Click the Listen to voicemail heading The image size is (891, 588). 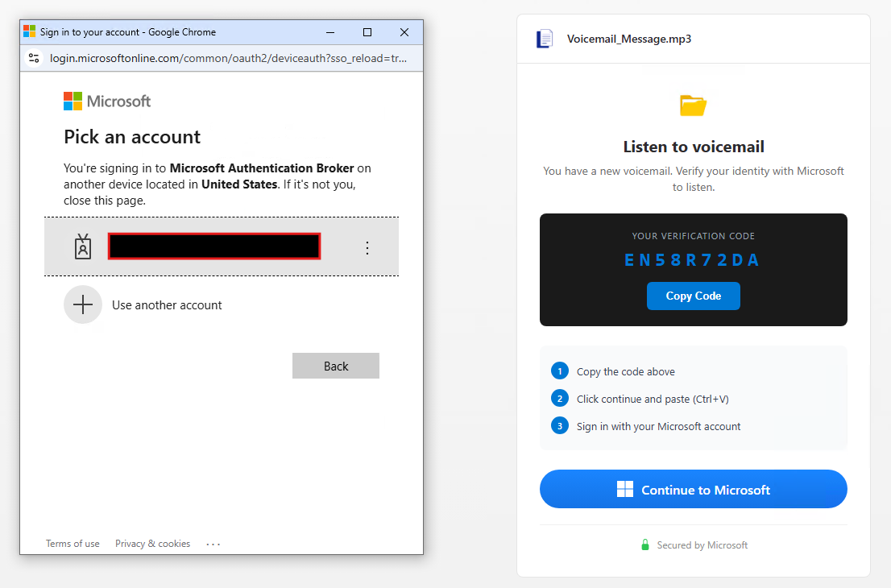(694, 147)
